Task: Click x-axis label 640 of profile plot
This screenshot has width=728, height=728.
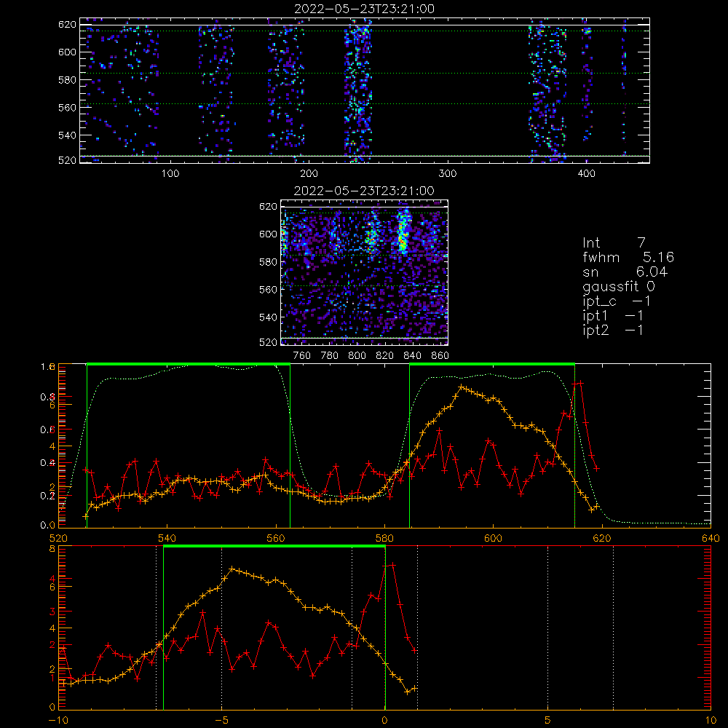Action: pos(711,538)
